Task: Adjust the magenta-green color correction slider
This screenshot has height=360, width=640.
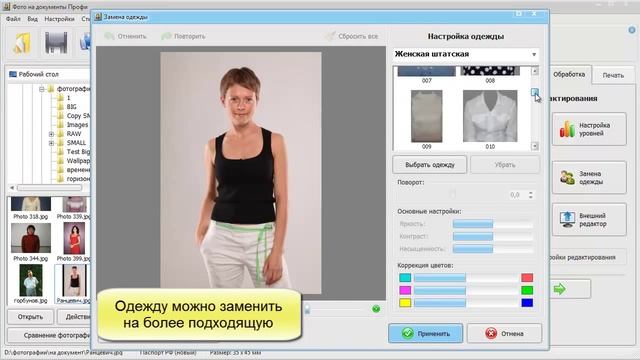Action: point(466,290)
